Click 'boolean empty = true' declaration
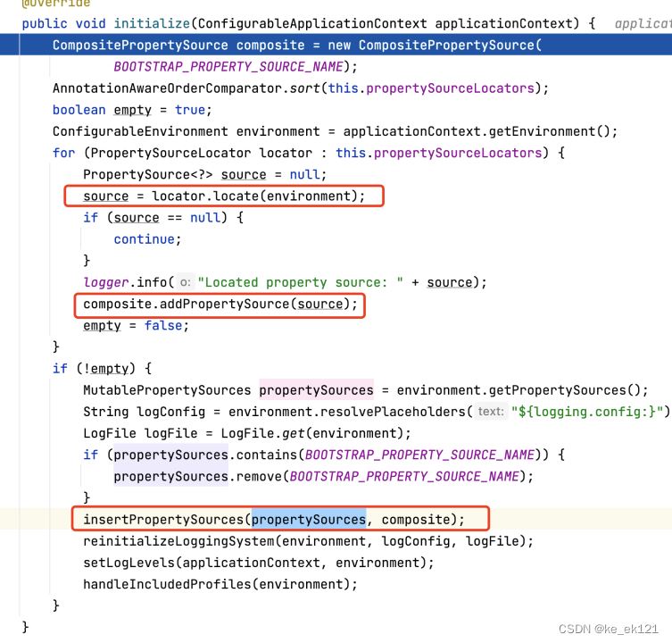The image size is (672, 643). click(132, 110)
